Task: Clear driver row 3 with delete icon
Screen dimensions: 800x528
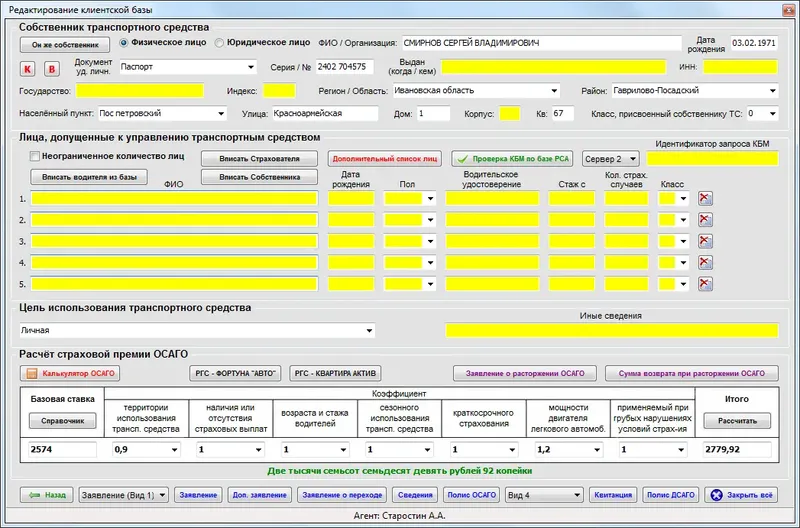Action: (706, 241)
